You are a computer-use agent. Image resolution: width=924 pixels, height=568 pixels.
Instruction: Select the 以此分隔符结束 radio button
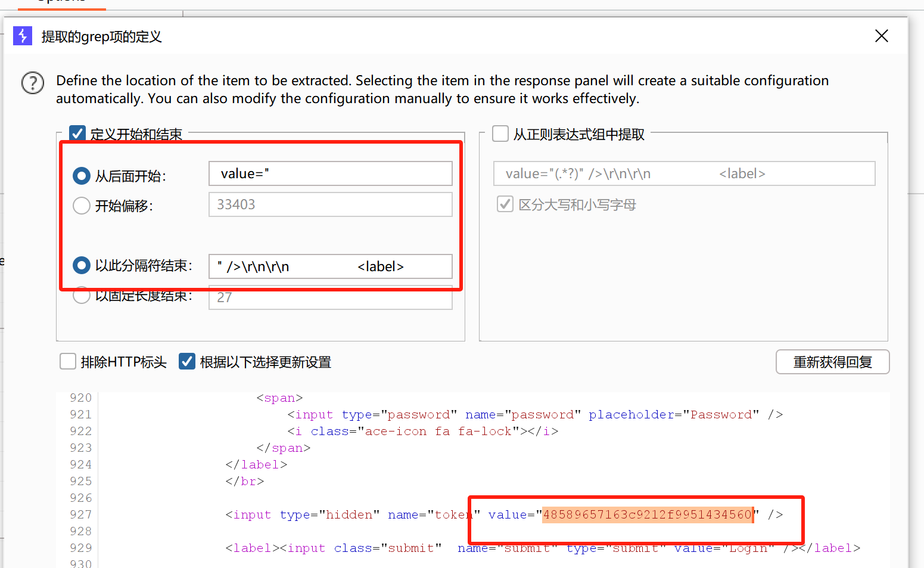click(82, 265)
